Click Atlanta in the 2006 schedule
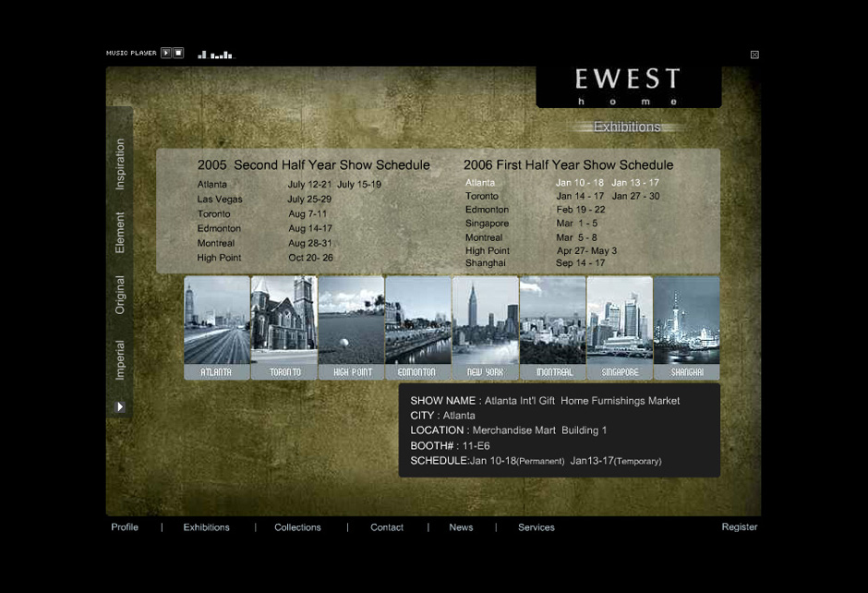The height and width of the screenshot is (593, 868). coord(480,182)
